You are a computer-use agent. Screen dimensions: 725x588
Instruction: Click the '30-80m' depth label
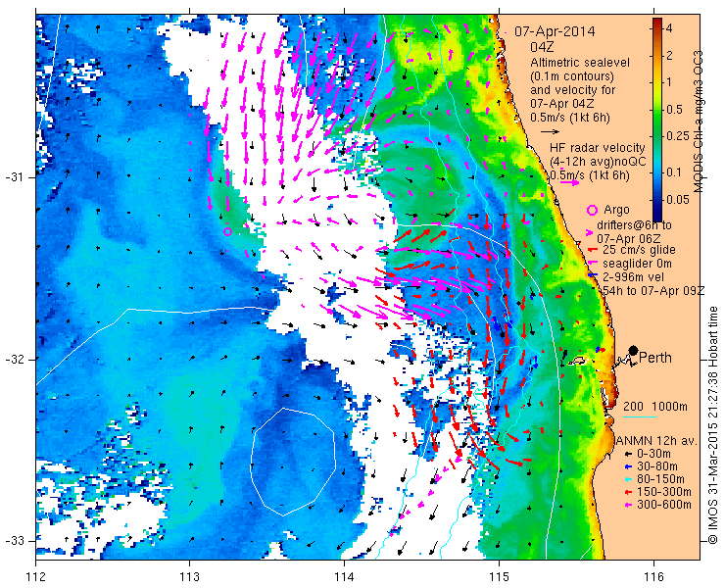pos(657,466)
